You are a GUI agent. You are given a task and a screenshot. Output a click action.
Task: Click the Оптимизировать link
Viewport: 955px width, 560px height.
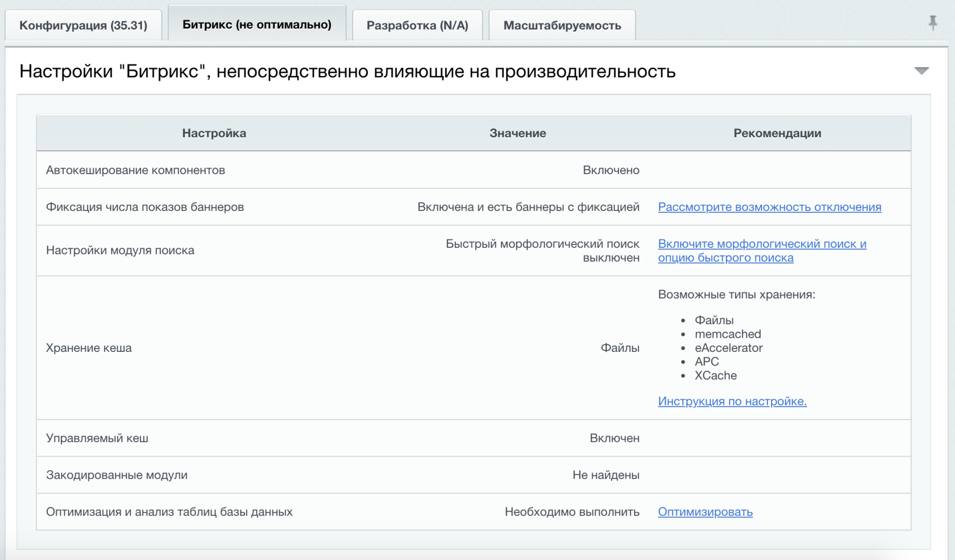[705, 512]
